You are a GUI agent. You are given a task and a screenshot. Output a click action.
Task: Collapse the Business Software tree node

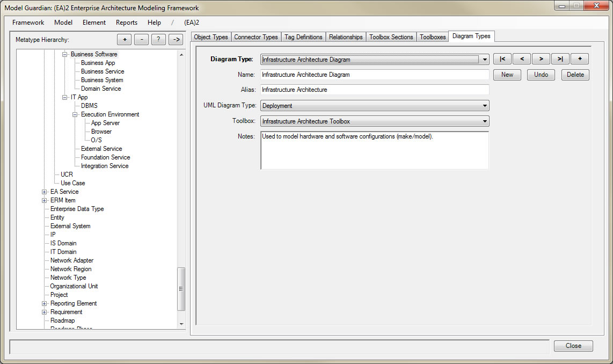point(65,54)
